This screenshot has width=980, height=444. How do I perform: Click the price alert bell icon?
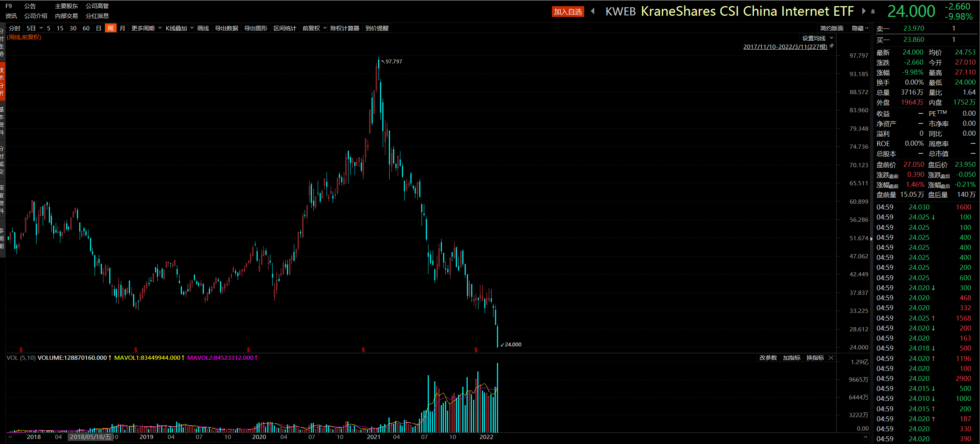(873, 12)
